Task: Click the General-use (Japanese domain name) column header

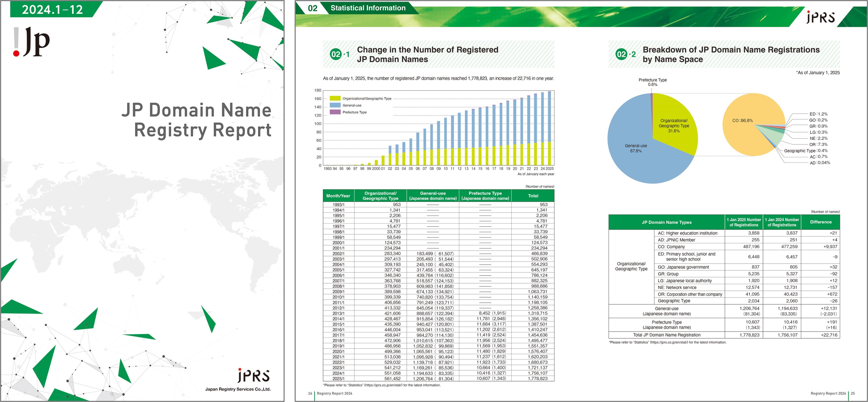Action: (433, 196)
